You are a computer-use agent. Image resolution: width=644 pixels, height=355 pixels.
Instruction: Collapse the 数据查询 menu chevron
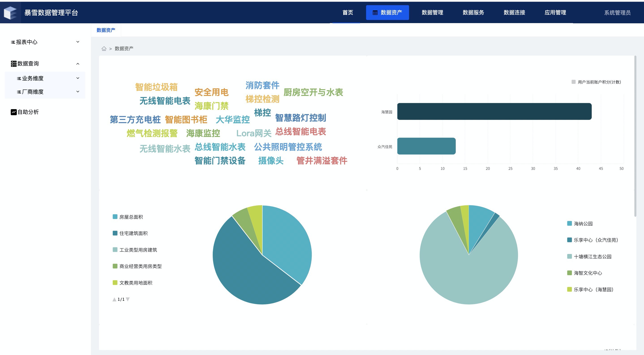tap(78, 64)
